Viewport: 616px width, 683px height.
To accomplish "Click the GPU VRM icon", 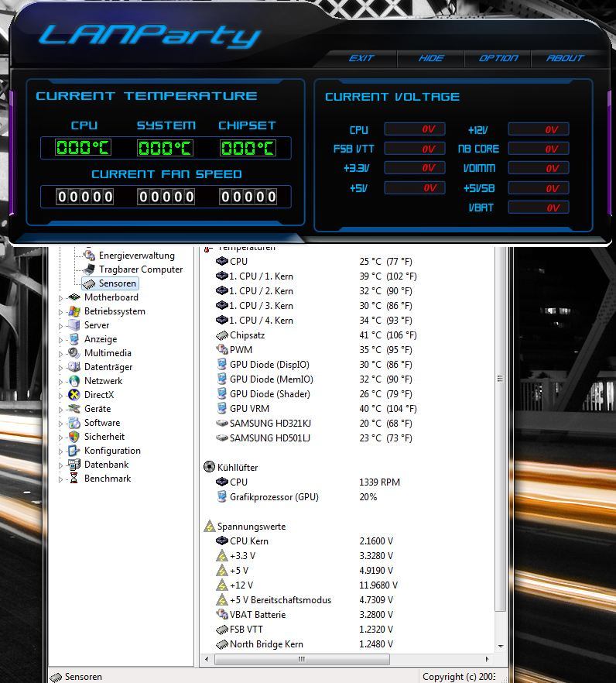I will (222, 408).
